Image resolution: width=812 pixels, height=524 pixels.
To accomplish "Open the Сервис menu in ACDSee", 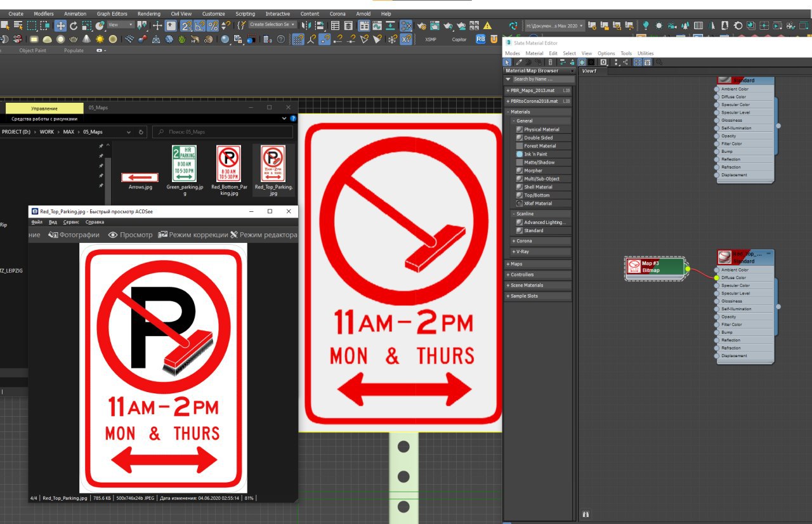I will 71,222.
